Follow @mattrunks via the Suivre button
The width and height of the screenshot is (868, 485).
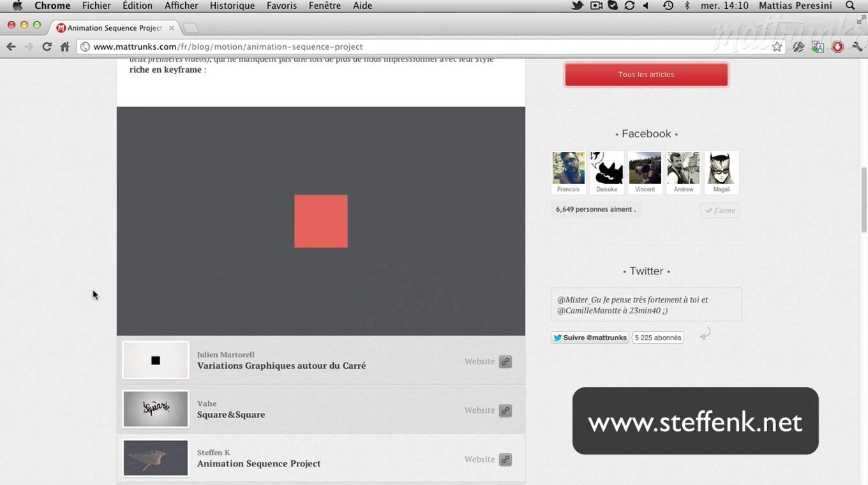[590, 338]
